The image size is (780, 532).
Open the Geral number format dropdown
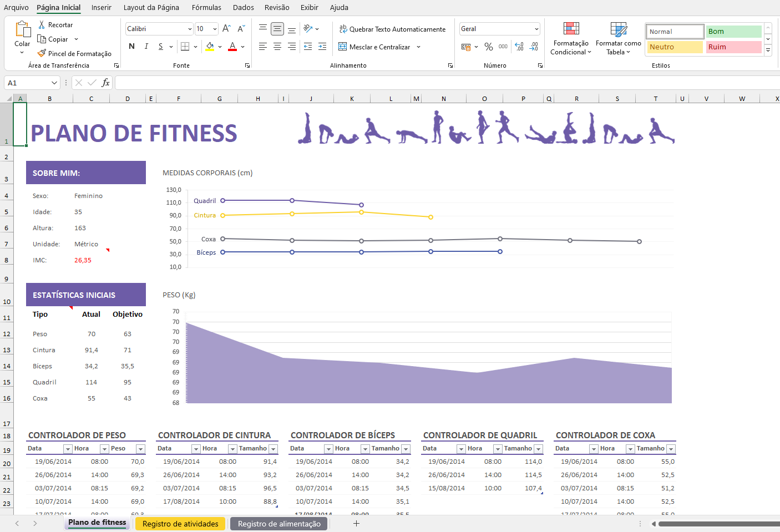[536, 29]
